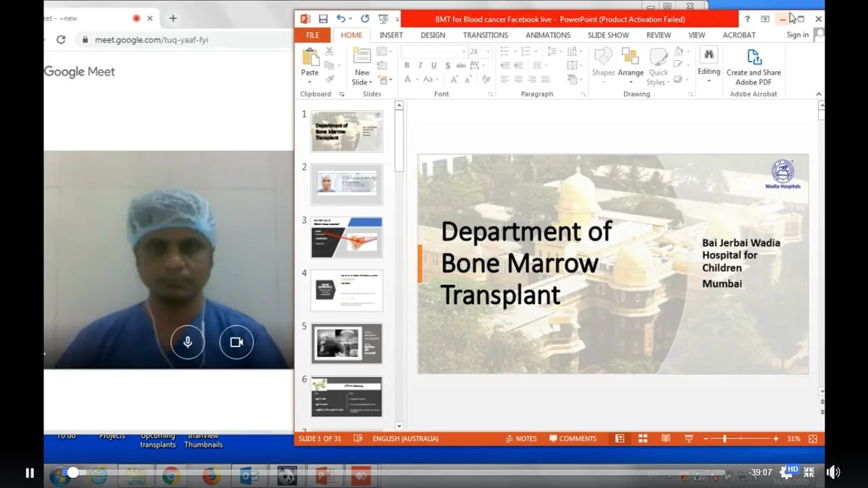
Task: Toggle the COMMENTS pane in status bar
Action: click(x=573, y=439)
